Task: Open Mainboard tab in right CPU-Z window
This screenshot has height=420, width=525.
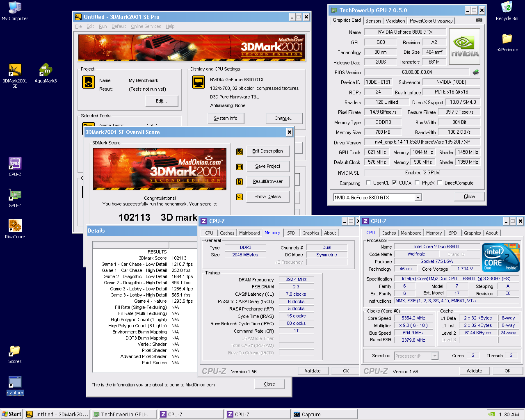Action: pyautogui.click(x=411, y=233)
